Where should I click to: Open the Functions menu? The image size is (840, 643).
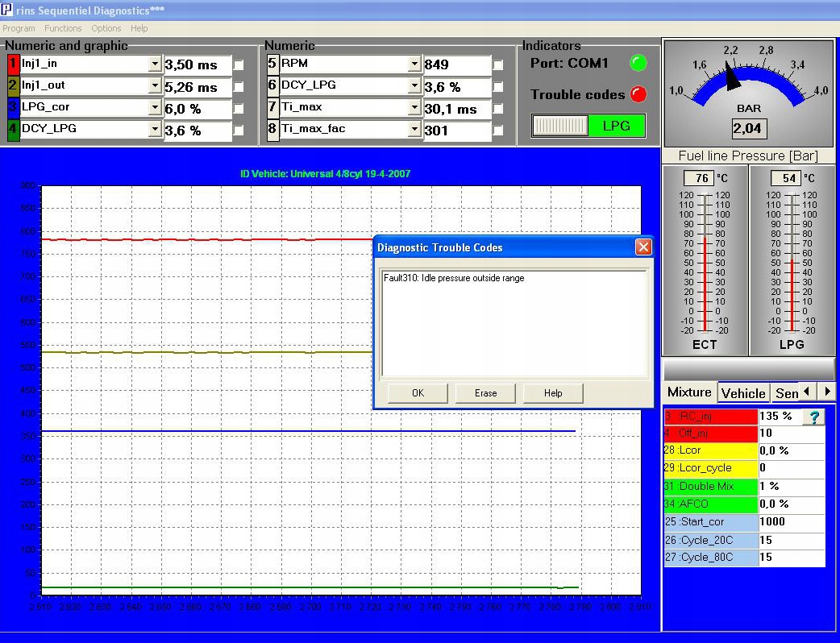tap(63, 28)
